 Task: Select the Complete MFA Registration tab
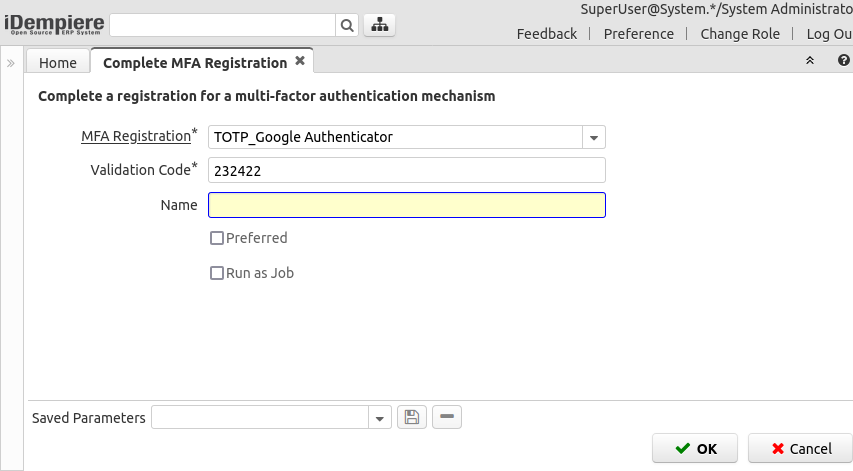(194, 63)
